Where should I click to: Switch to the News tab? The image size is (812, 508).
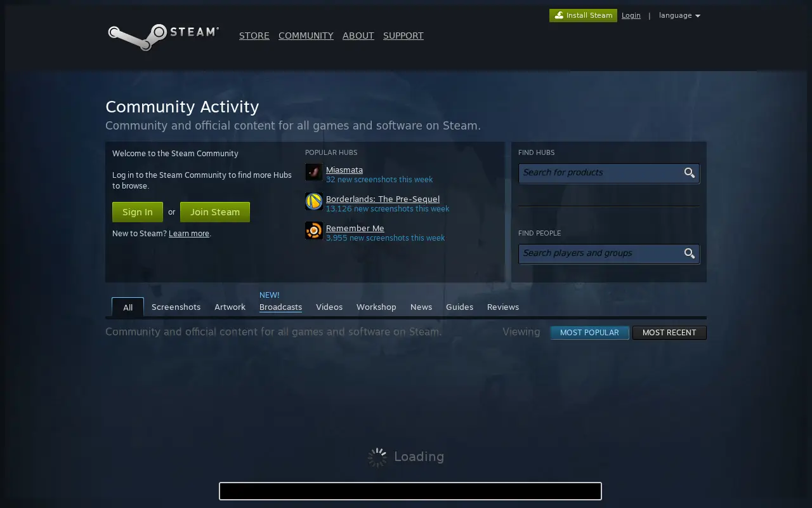pos(421,307)
